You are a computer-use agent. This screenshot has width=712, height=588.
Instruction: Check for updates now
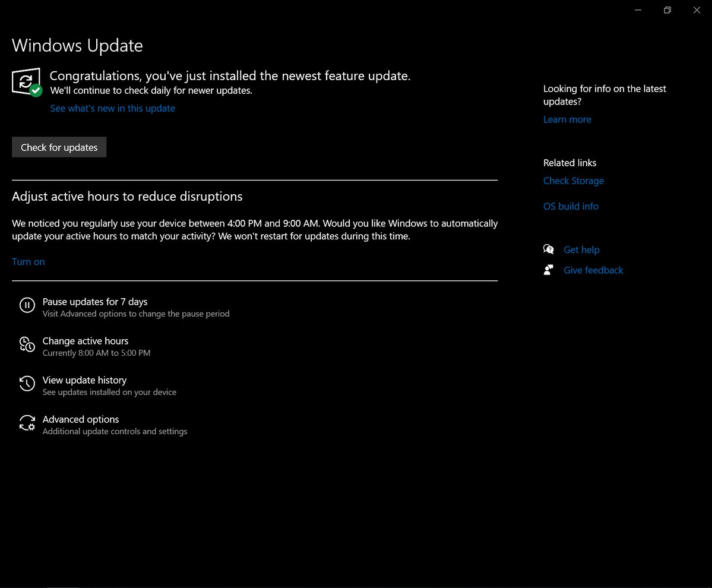click(x=59, y=147)
